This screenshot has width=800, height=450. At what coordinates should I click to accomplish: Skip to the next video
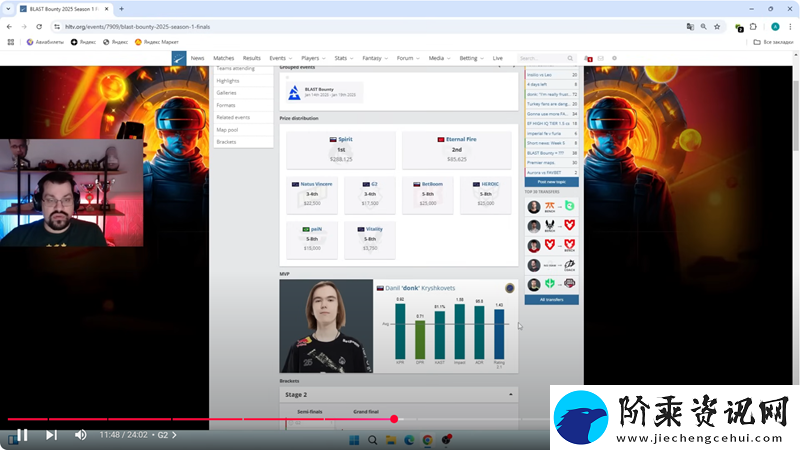pyautogui.click(x=51, y=435)
